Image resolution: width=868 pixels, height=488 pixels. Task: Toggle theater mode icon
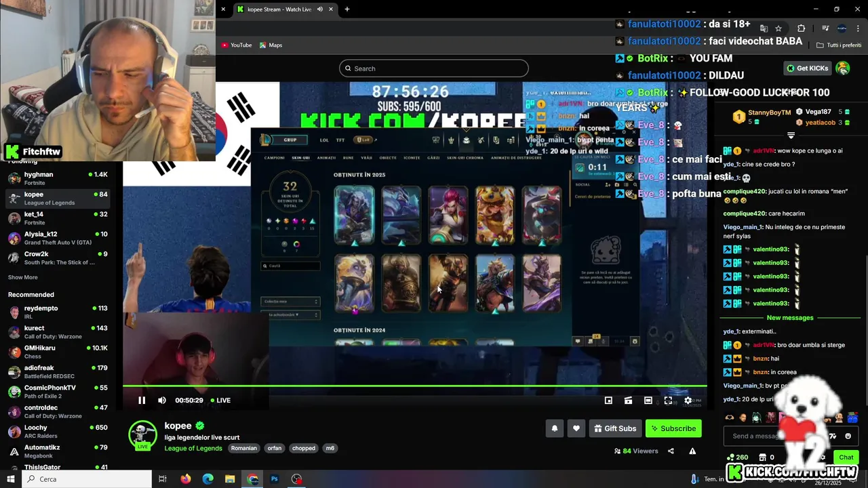click(648, 401)
